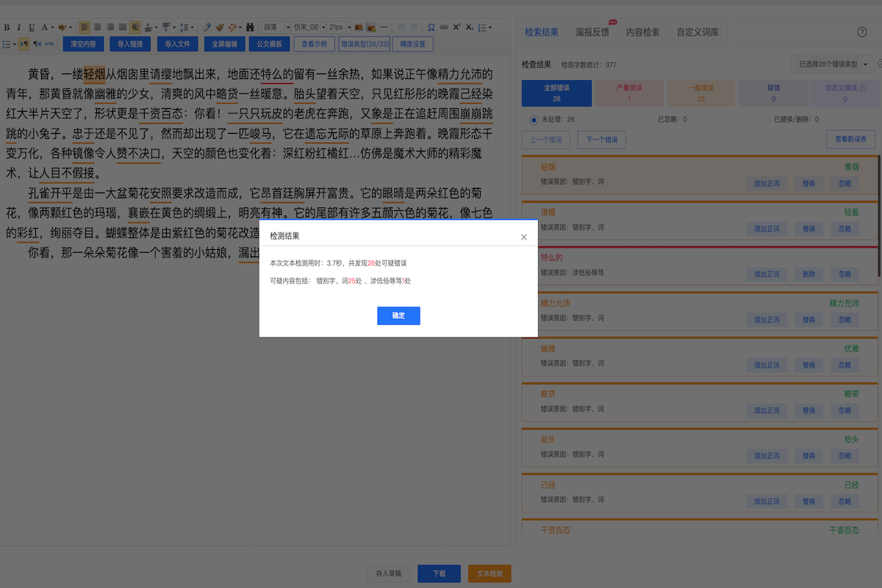Insert an image using the picture icon

(x=359, y=26)
